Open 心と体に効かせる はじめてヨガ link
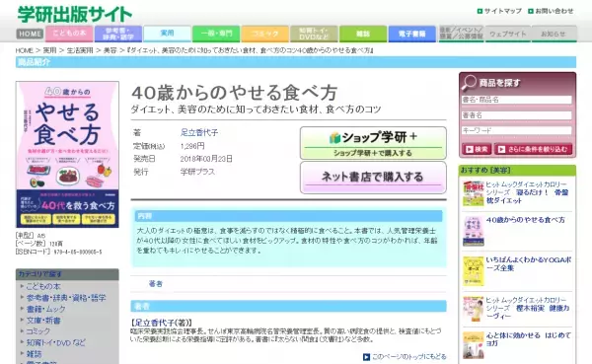The height and width of the screenshot is (364, 592). tap(529, 339)
